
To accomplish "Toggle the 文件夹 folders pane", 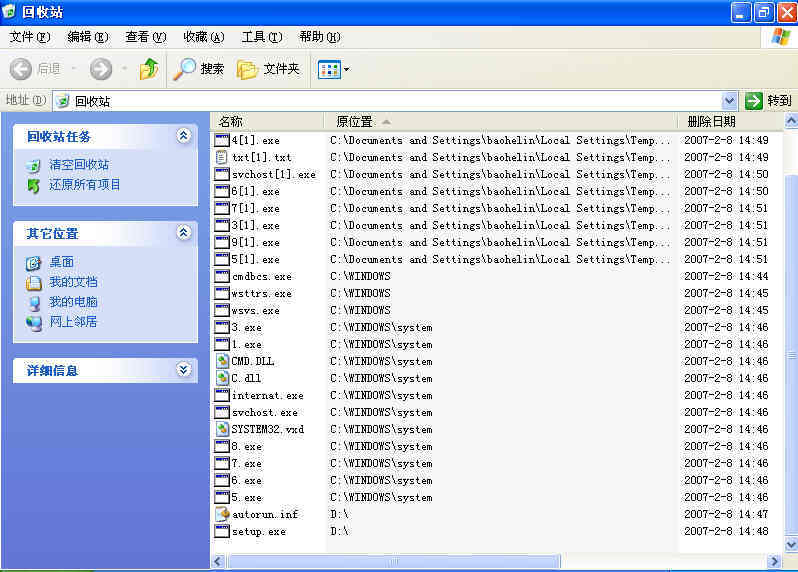I will [268, 69].
